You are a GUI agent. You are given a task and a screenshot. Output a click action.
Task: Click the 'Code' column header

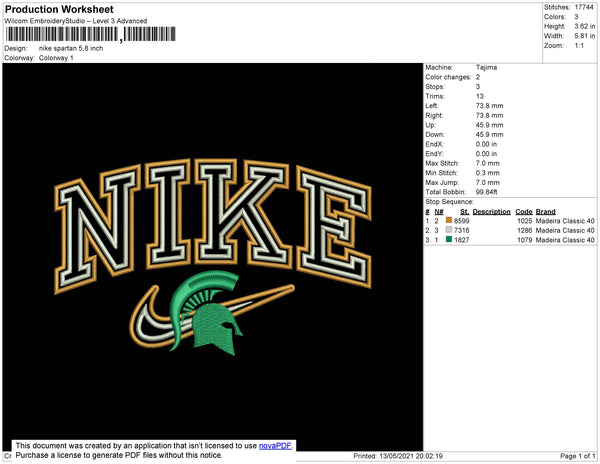click(524, 212)
